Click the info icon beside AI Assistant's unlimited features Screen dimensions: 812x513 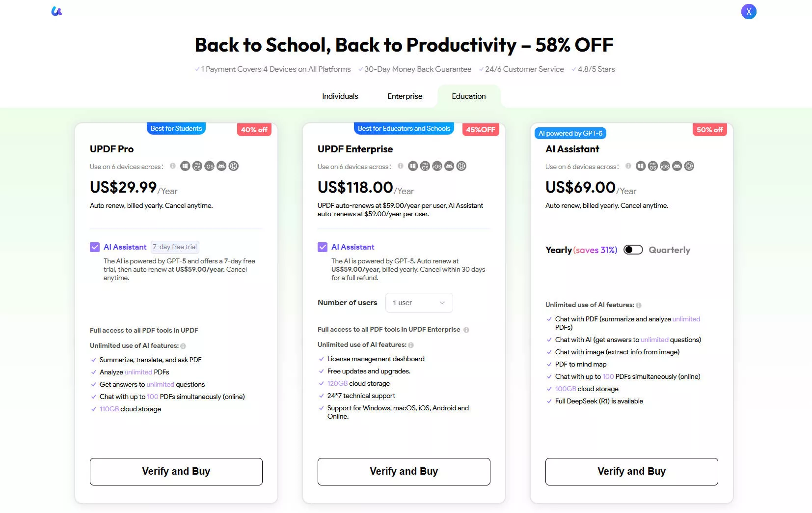click(639, 305)
